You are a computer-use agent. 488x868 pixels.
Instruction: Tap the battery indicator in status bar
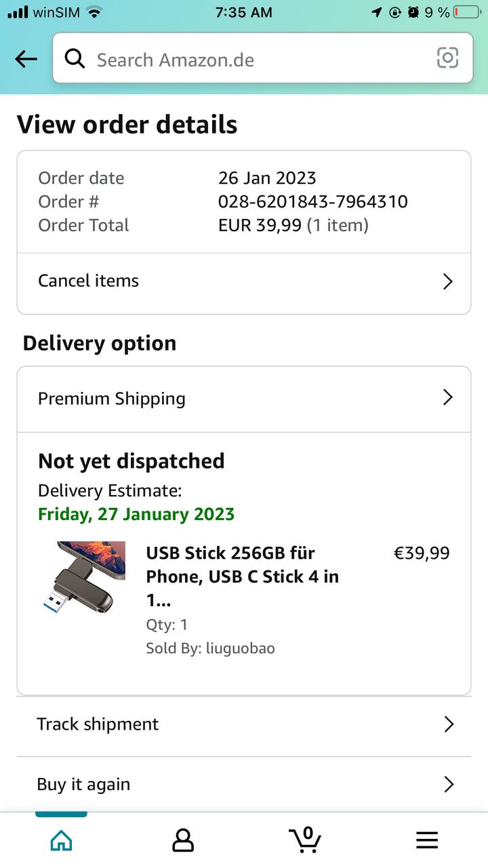[x=466, y=12]
